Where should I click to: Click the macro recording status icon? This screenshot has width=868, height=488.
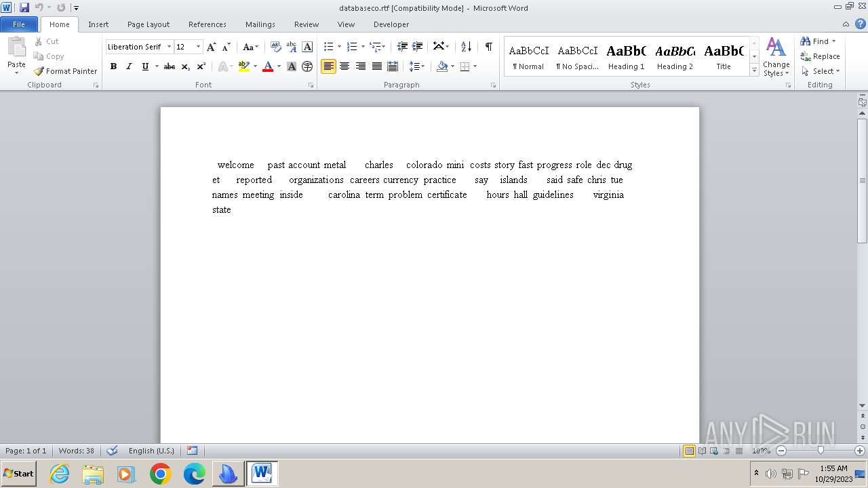(192, 451)
